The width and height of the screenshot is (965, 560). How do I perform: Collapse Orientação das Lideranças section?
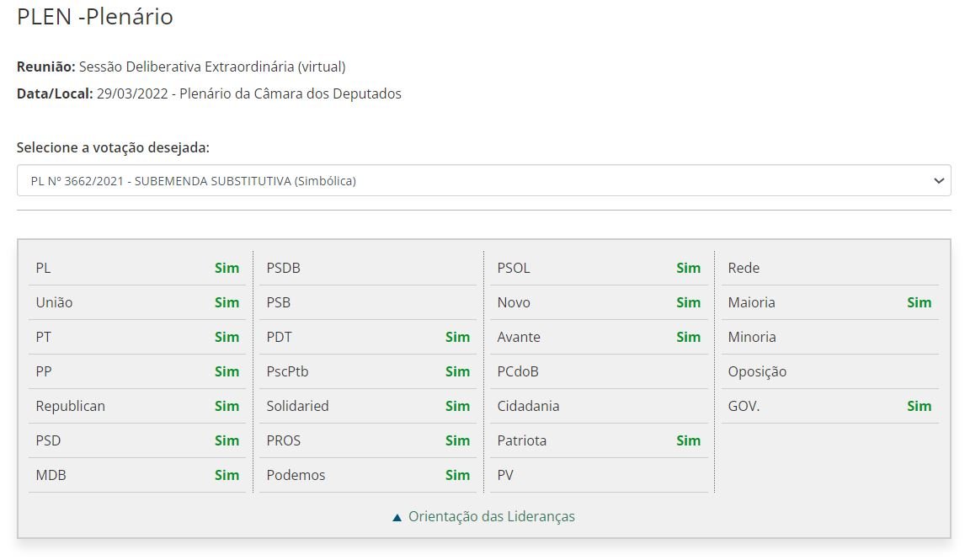tap(483, 516)
